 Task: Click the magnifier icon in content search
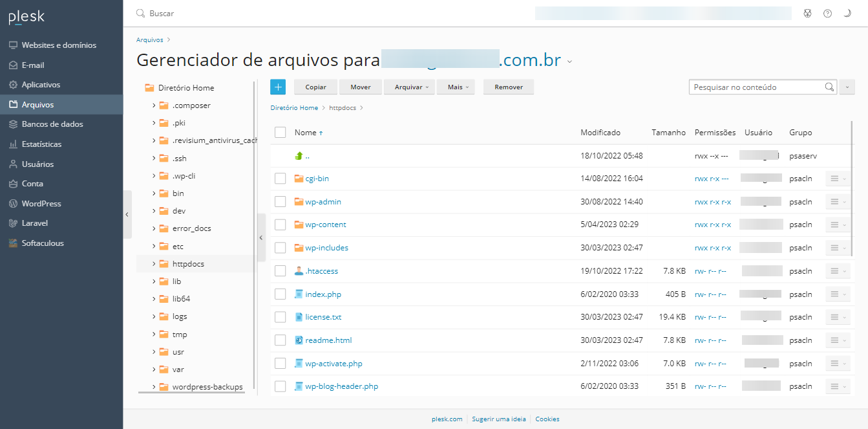829,87
